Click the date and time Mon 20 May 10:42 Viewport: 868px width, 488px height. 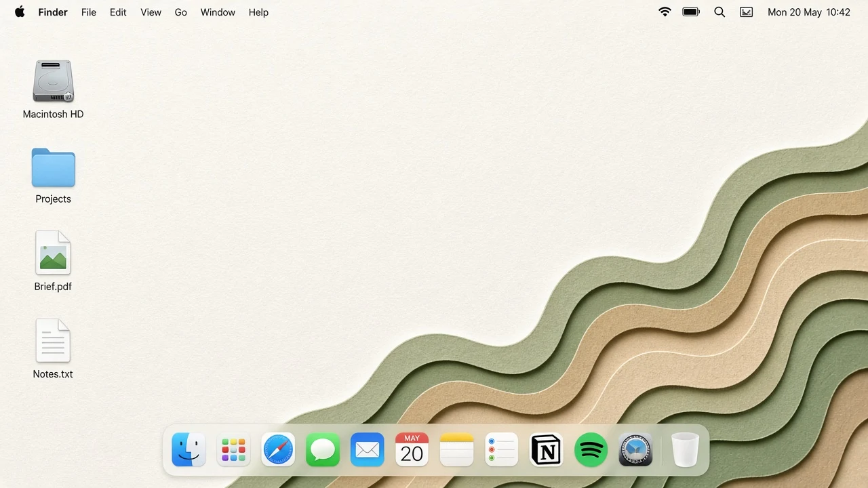(x=809, y=12)
